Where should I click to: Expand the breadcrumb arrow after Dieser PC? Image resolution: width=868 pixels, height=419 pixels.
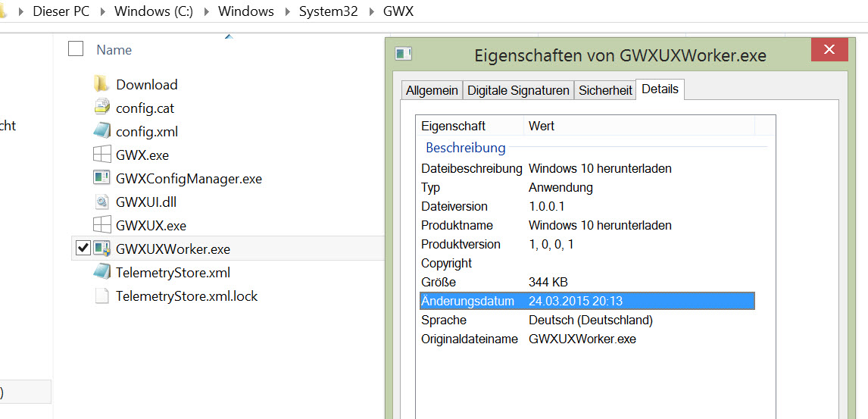(x=103, y=11)
